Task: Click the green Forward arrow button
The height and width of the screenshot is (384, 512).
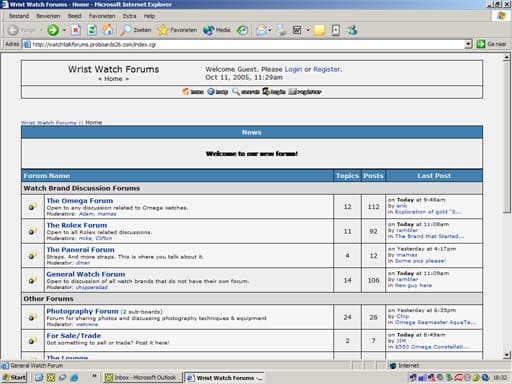Action: (x=53, y=30)
